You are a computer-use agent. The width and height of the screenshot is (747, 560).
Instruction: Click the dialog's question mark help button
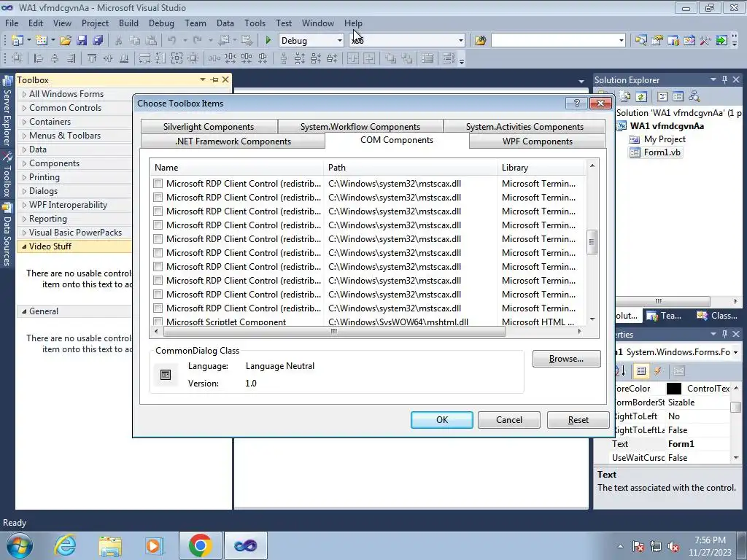576,104
